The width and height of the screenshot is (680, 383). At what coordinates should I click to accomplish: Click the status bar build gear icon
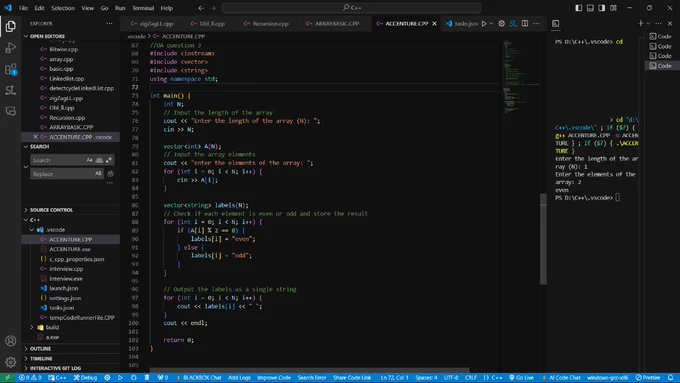[x=107, y=378]
